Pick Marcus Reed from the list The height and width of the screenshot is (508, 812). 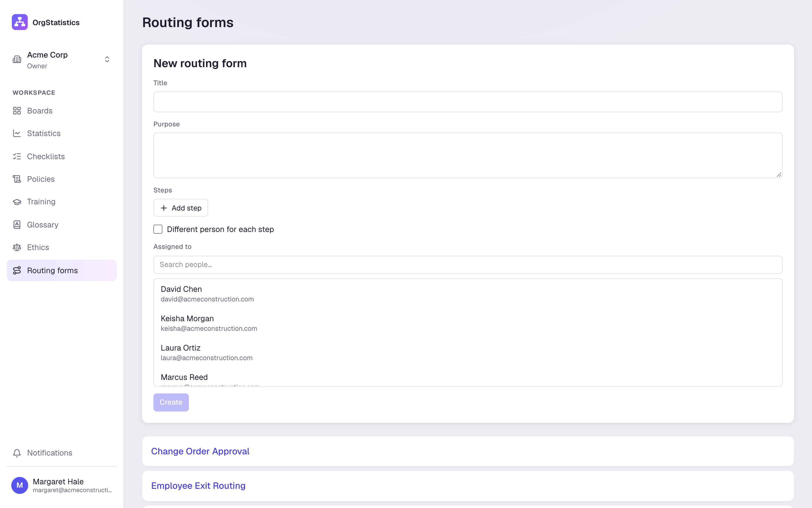[468, 378]
